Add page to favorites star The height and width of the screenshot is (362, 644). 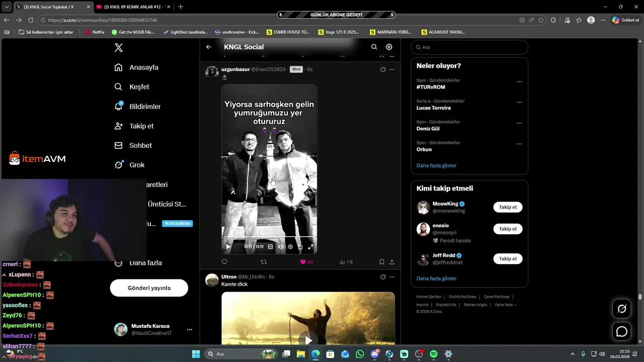point(541,20)
